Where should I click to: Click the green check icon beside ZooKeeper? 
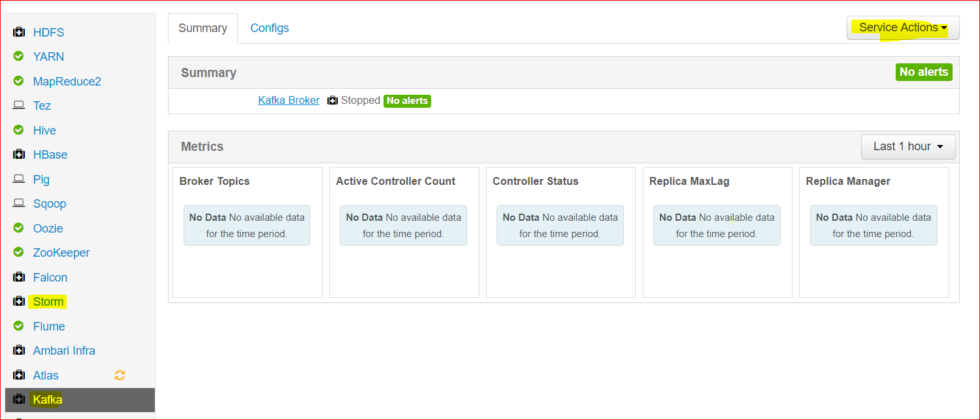pyautogui.click(x=19, y=252)
